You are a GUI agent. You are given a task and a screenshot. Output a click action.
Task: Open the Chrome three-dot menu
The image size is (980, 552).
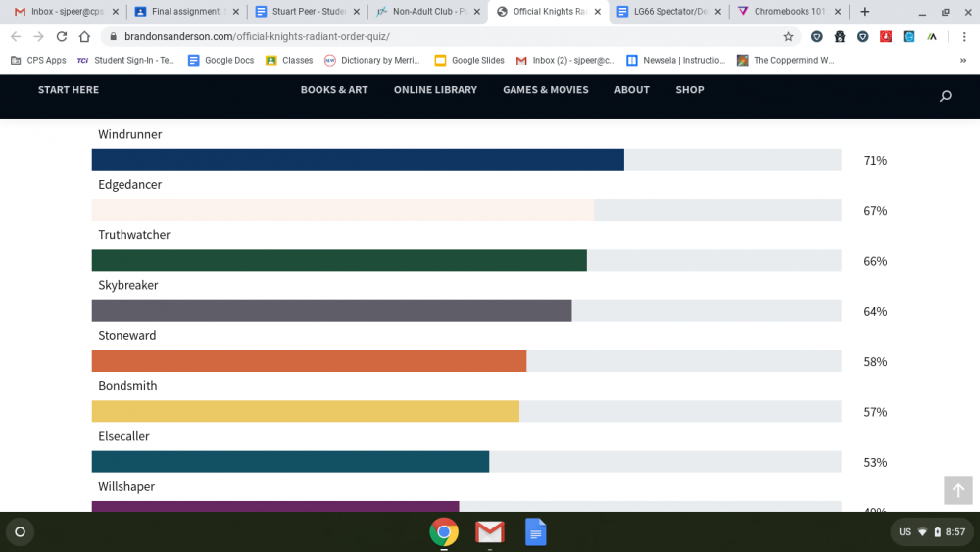click(964, 37)
